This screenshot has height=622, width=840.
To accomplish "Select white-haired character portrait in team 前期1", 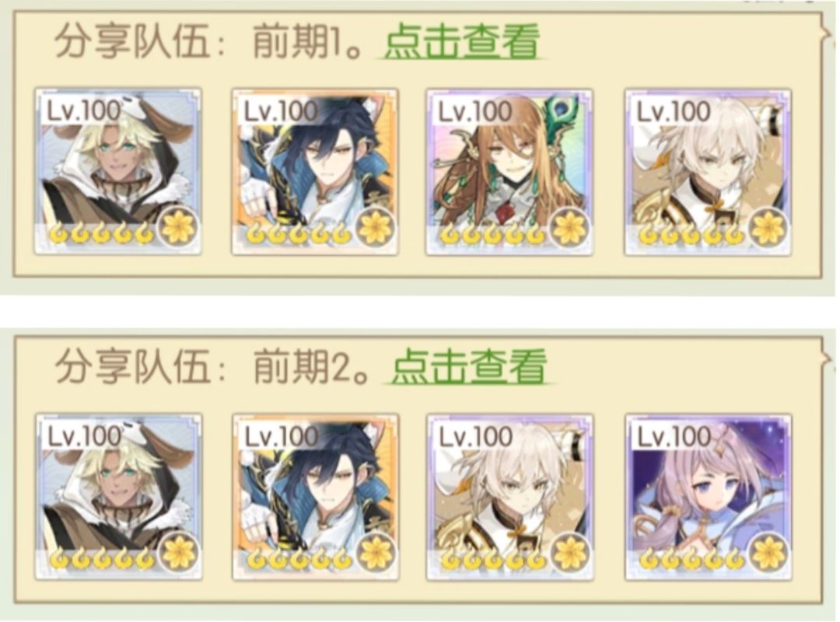I will tap(708, 171).
